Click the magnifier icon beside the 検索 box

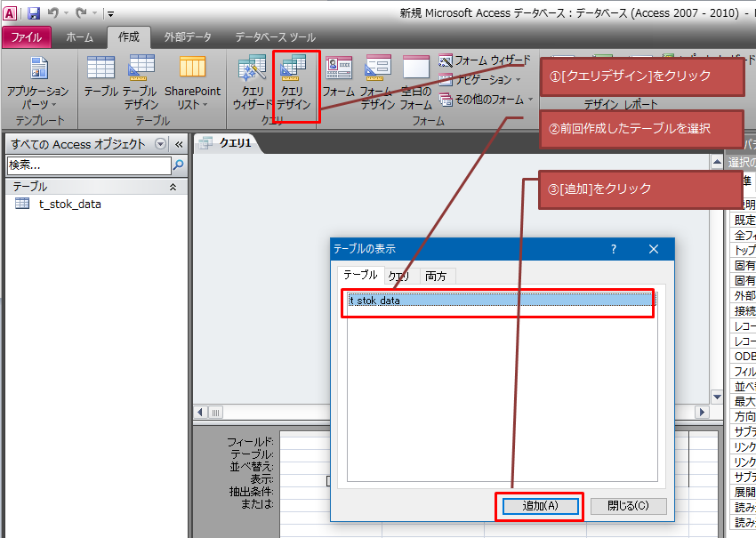tap(179, 165)
